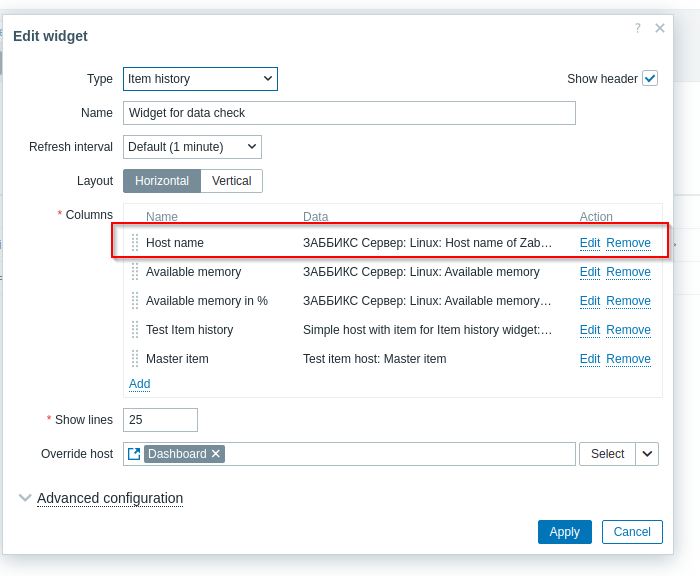Viewport: 700px width, 576px height.
Task: Click the Add column link
Action: (x=140, y=384)
